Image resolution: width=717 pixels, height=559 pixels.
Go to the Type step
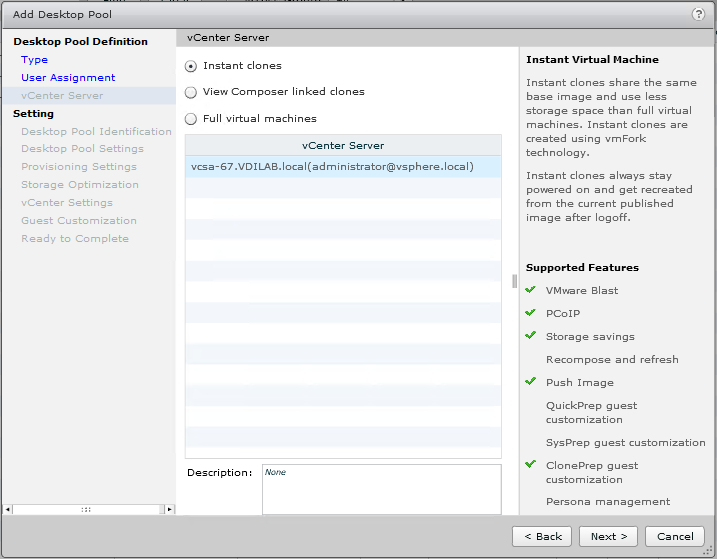[34, 60]
